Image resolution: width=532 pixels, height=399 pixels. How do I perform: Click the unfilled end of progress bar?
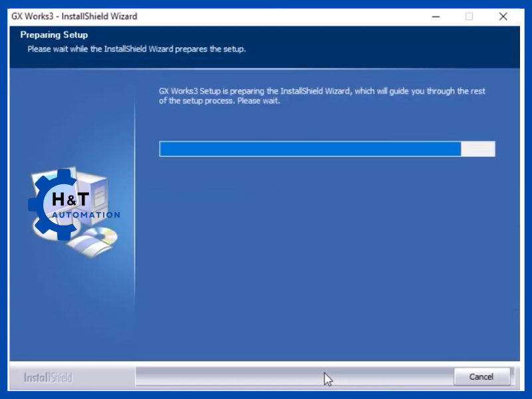click(x=478, y=149)
